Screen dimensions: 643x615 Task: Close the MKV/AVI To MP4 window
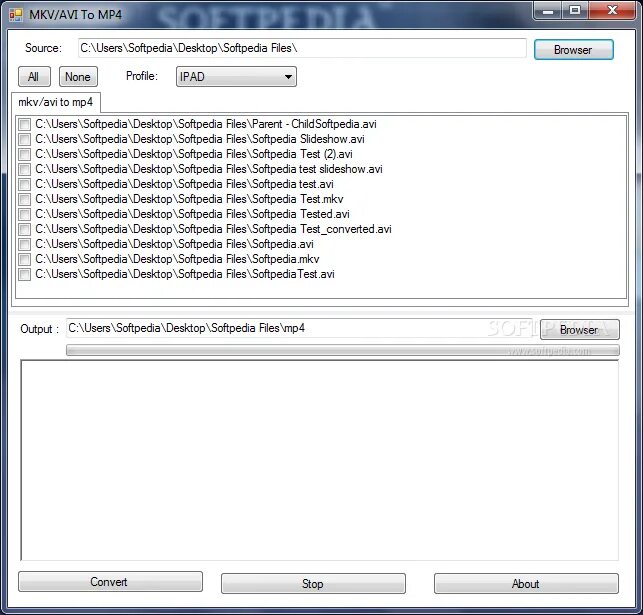(612, 10)
